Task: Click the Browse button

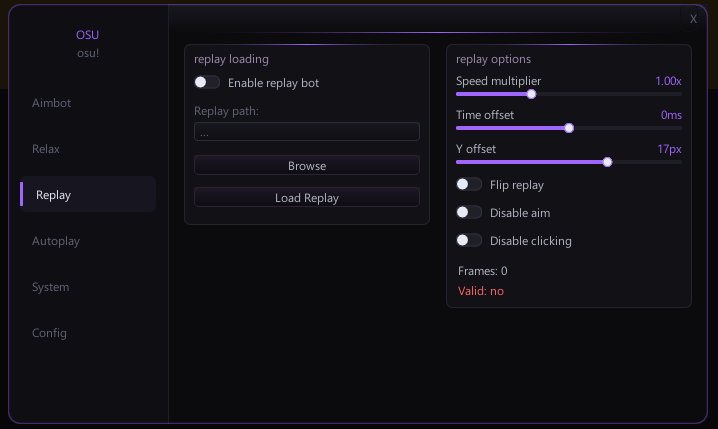Action: click(307, 165)
